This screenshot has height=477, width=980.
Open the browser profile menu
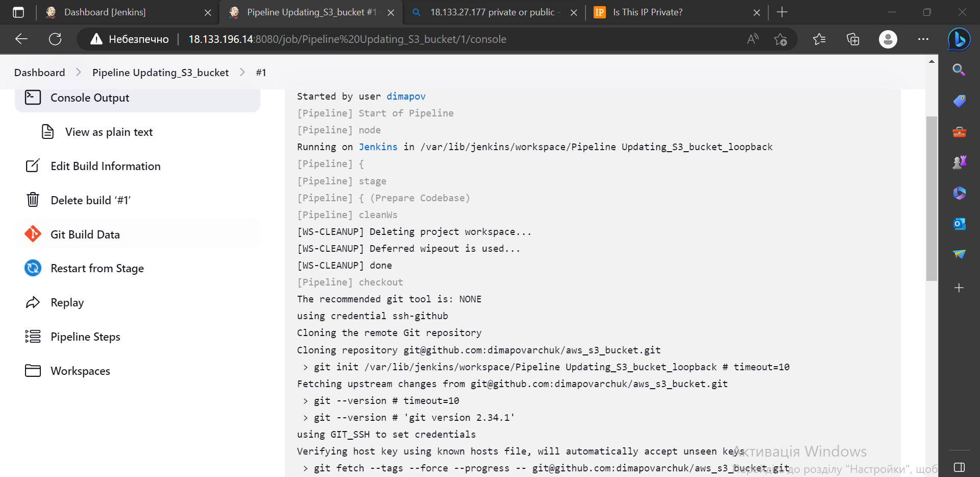click(x=888, y=39)
